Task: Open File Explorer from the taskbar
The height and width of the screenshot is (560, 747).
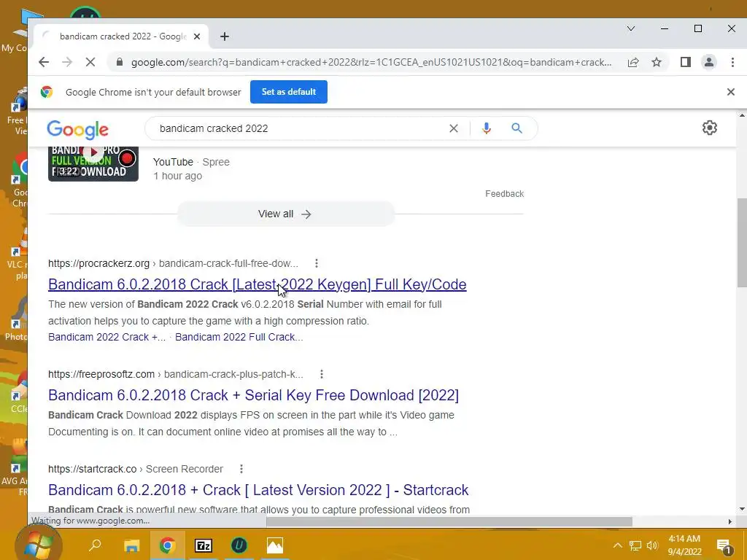Action: tap(131, 545)
